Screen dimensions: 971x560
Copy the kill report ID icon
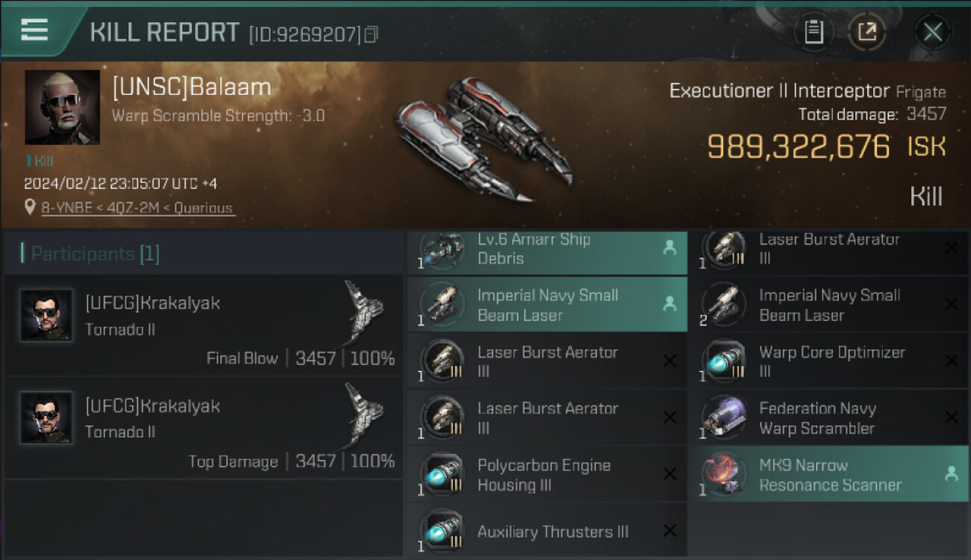tap(371, 34)
